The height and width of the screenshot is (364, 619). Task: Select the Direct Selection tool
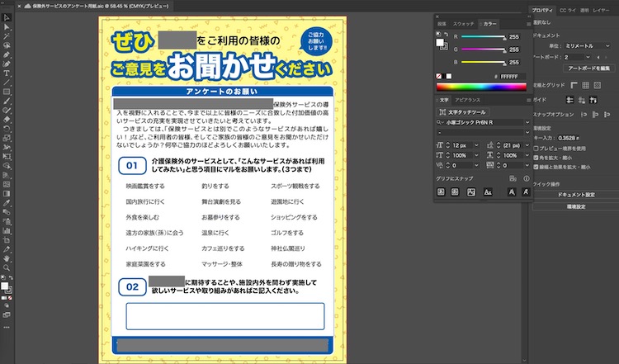pyautogui.click(x=7, y=26)
